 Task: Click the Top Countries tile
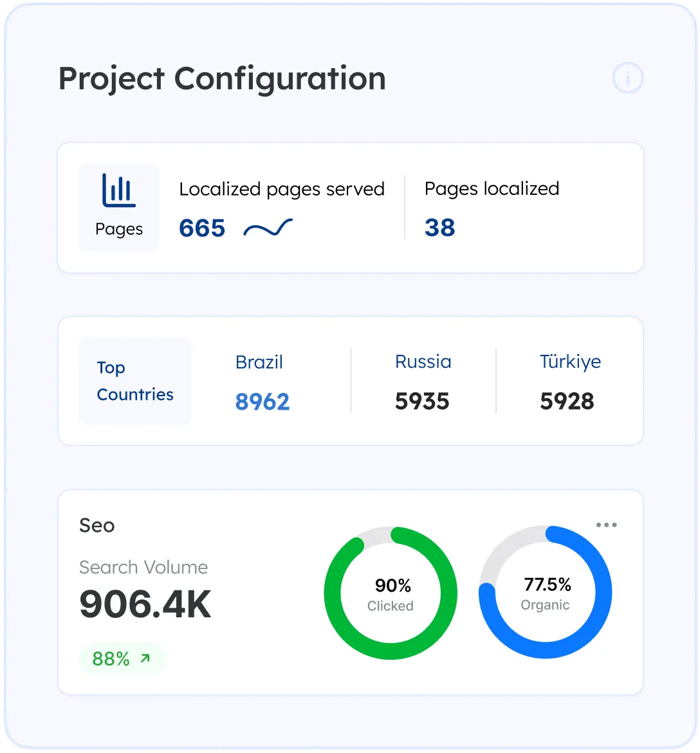pos(135,381)
